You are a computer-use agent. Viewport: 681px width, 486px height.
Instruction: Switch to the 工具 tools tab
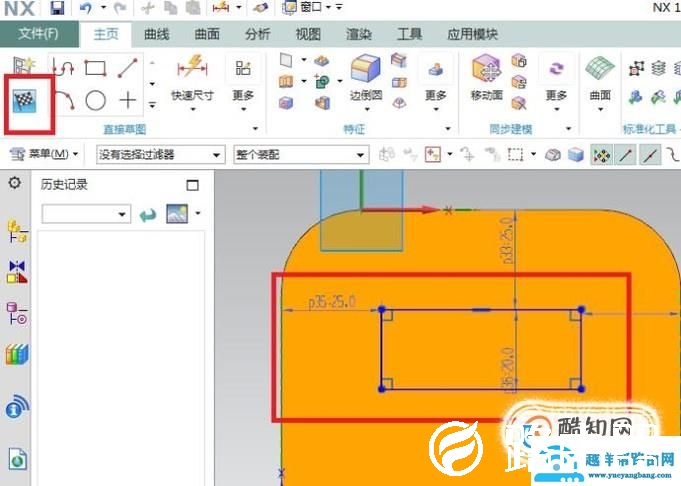(x=409, y=34)
